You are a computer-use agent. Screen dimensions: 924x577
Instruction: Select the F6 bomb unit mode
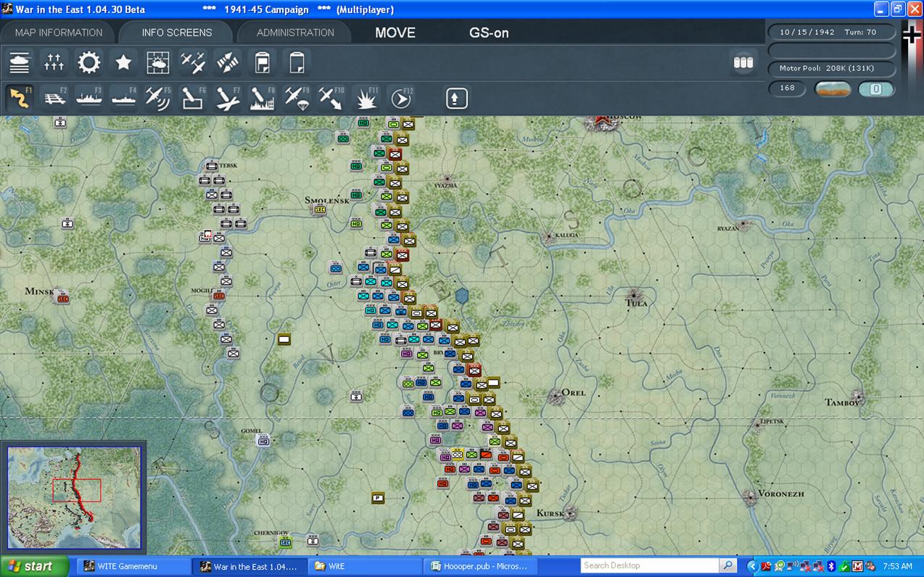[193, 98]
